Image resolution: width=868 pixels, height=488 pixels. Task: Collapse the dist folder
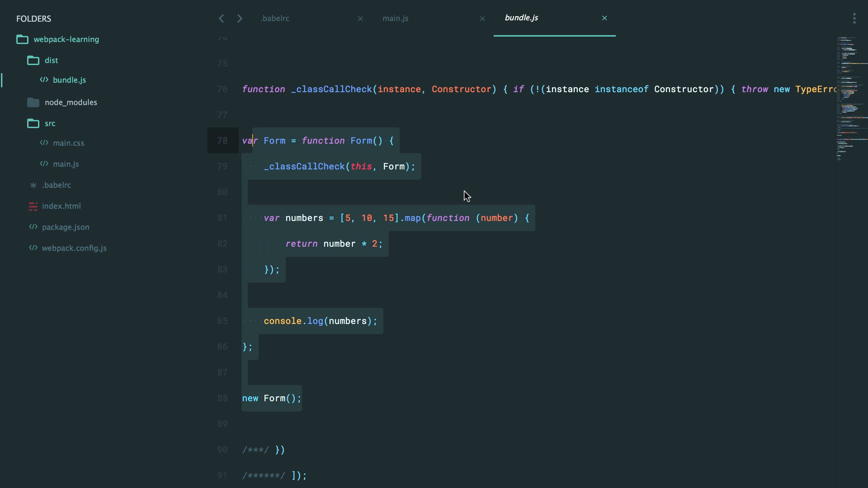pos(51,60)
